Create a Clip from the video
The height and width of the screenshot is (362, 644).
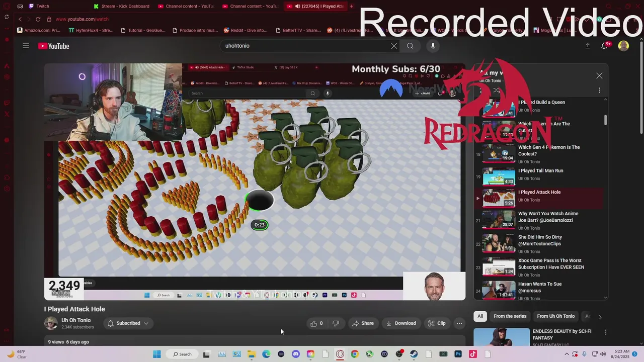pyautogui.click(x=437, y=323)
